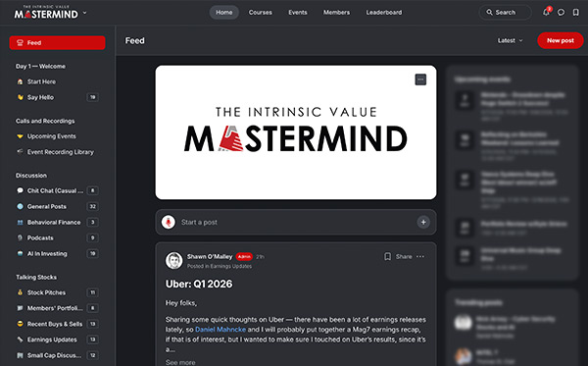
Task: Switch to the Events tab
Action: [x=298, y=13]
